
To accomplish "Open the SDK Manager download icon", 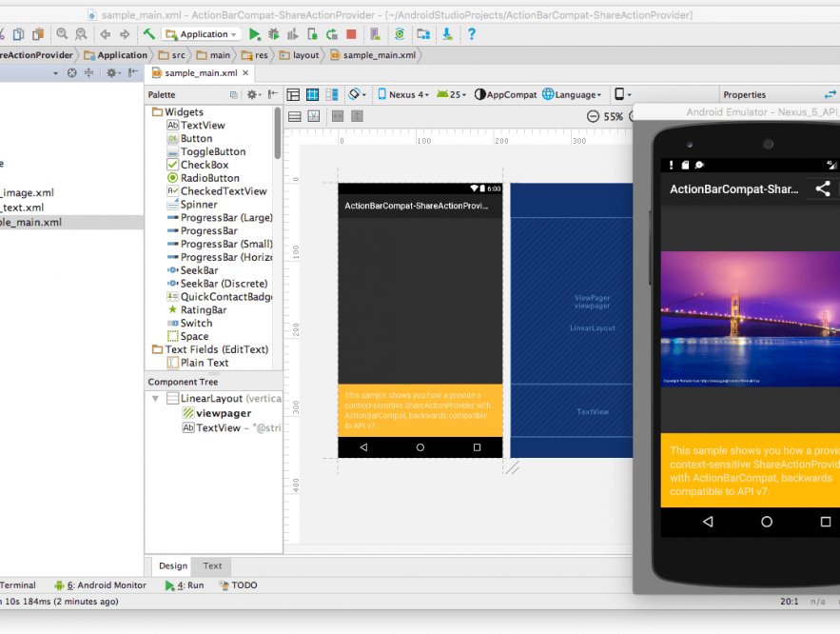I will click(x=447, y=34).
